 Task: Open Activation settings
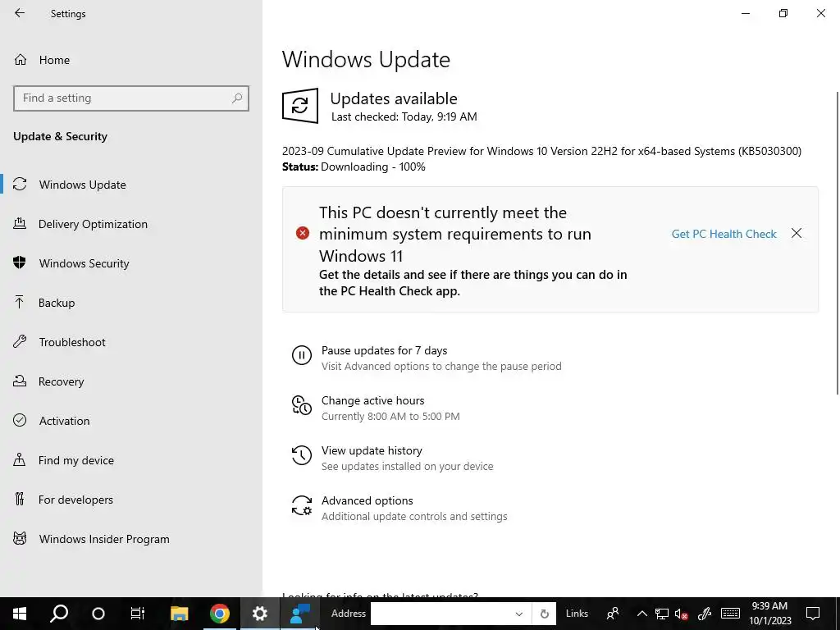coord(64,421)
